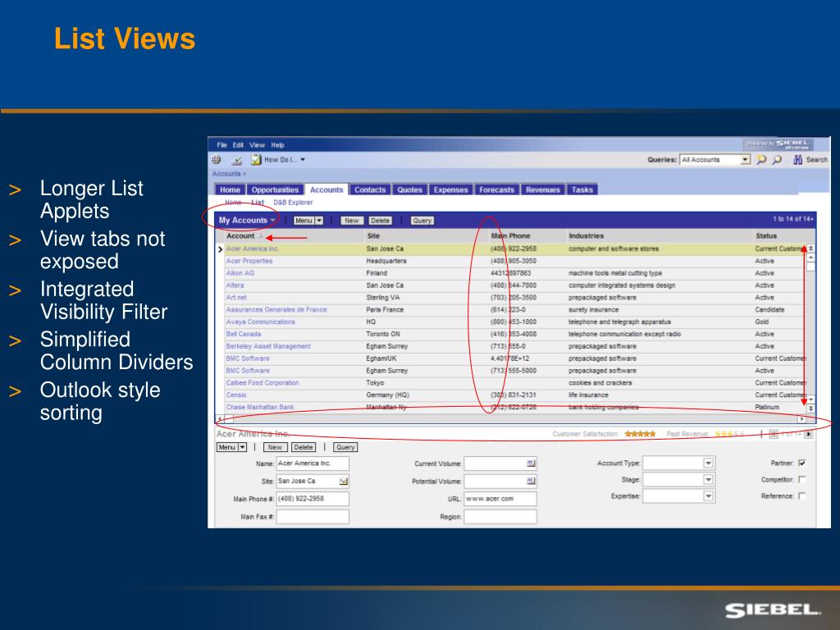Open the Altera account link
Viewport: 840px width, 630px height.
tap(235, 285)
